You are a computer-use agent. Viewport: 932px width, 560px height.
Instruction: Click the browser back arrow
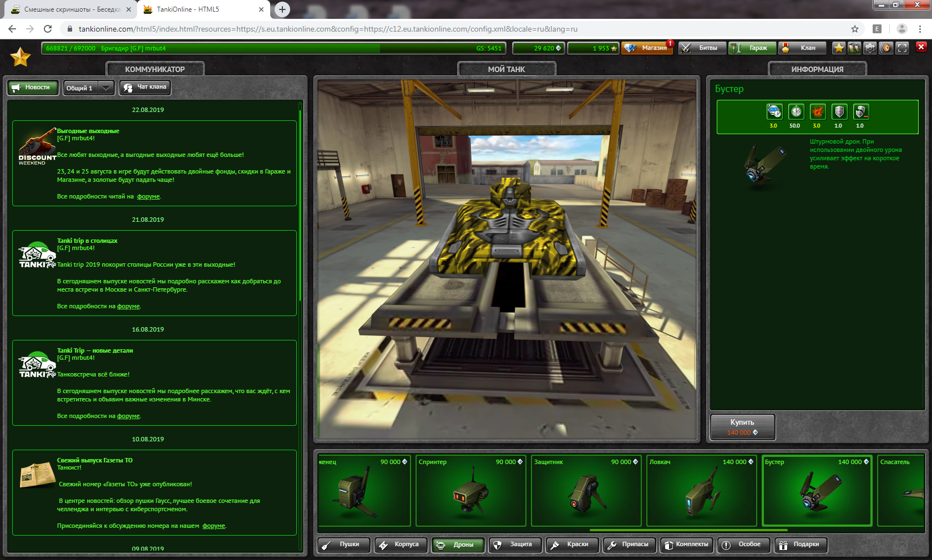(x=12, y=29)
